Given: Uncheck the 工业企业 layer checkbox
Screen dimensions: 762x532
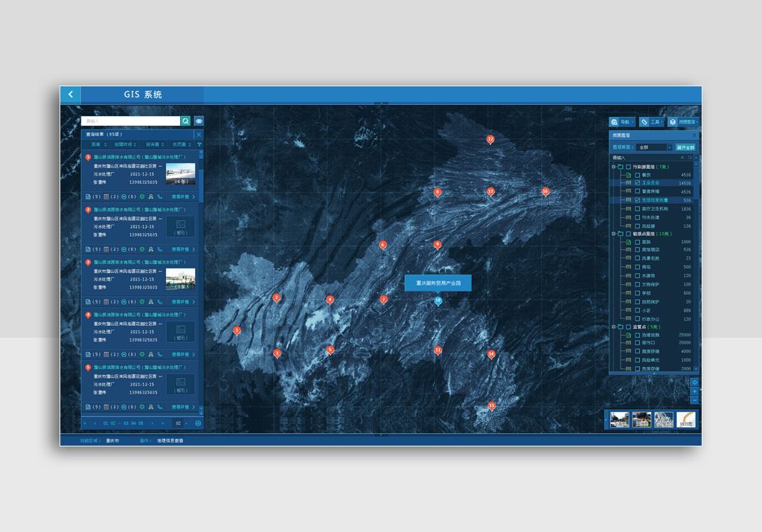Looking at the screenshot, I should coord(637,183).
